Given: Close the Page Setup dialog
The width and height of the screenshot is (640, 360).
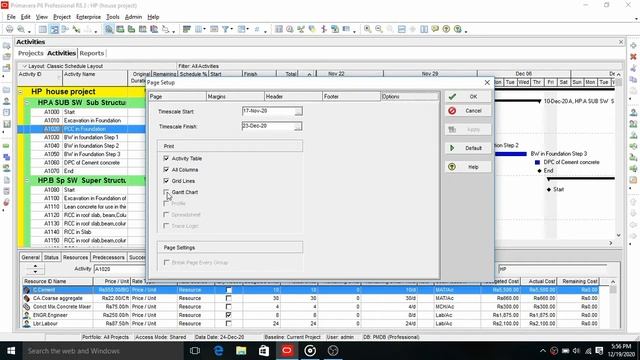Looking at the screenshot, I should point(487,82).
